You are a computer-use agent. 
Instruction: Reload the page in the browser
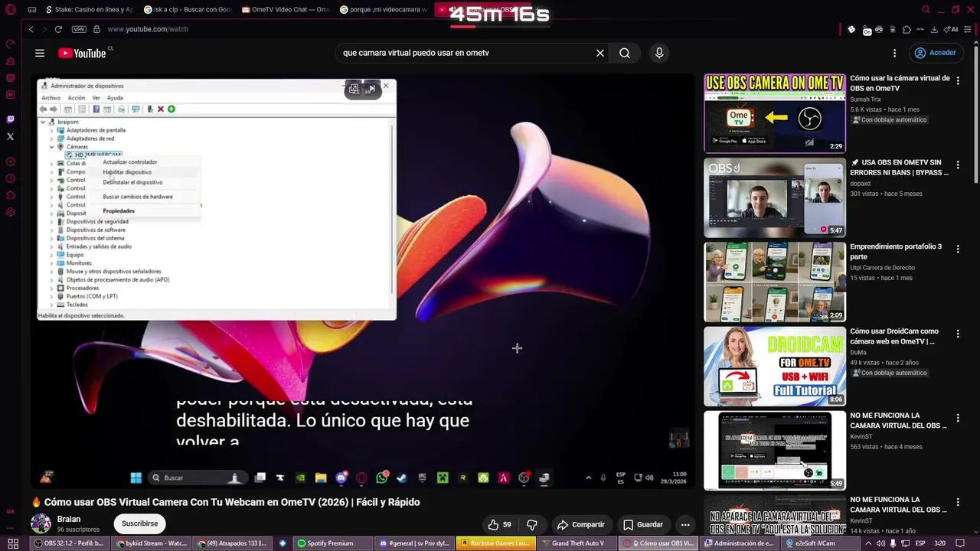tap(58, 29)
